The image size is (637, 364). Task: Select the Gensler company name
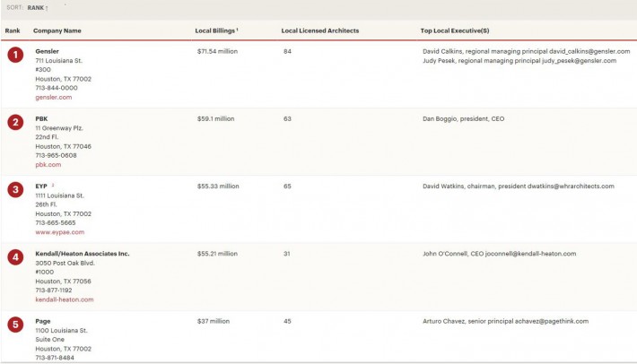pyautogui.click(x=47, y=51)
